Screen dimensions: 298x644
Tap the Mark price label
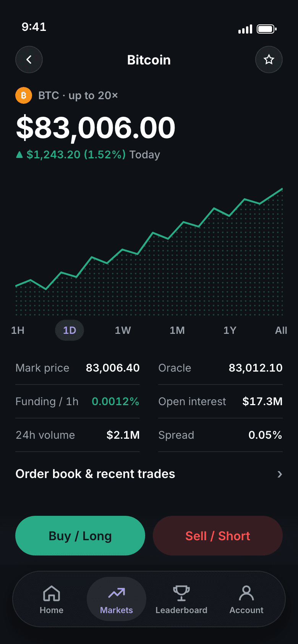pos(42,368)
